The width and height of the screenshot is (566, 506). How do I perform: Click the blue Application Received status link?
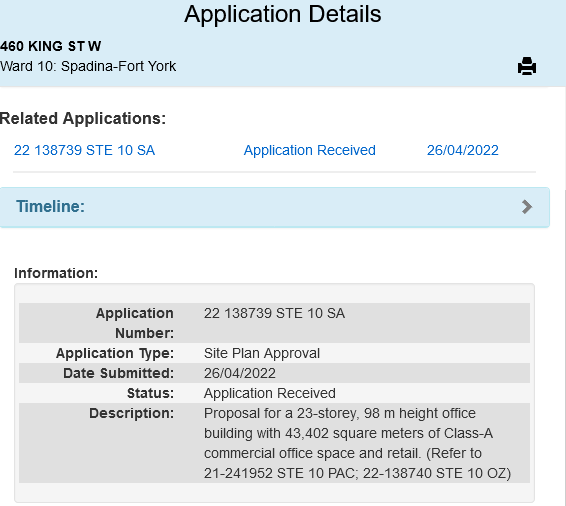click(310, 150)
